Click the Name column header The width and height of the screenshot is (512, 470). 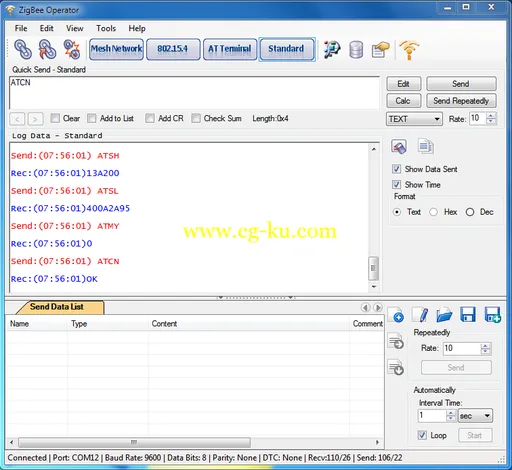tap(37, 324)
